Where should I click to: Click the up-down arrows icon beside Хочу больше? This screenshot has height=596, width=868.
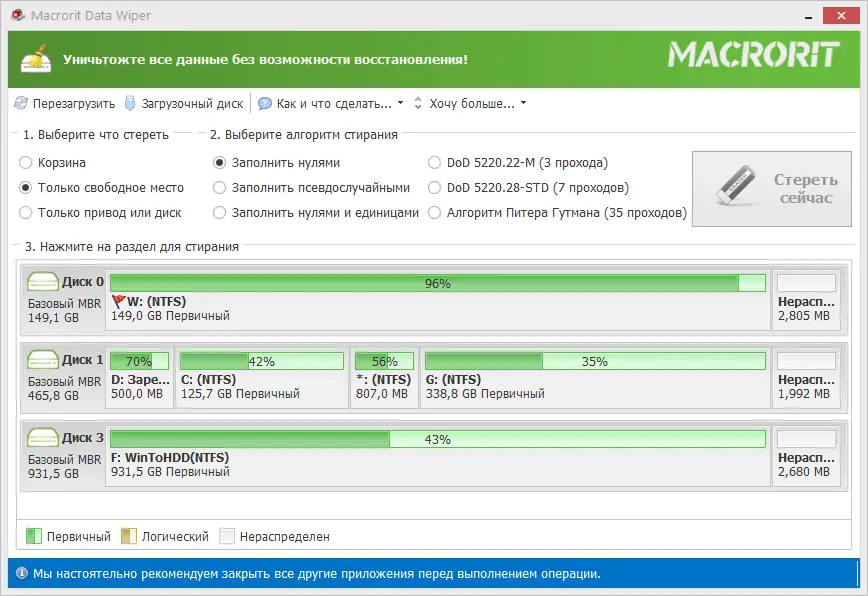(418, 103)
